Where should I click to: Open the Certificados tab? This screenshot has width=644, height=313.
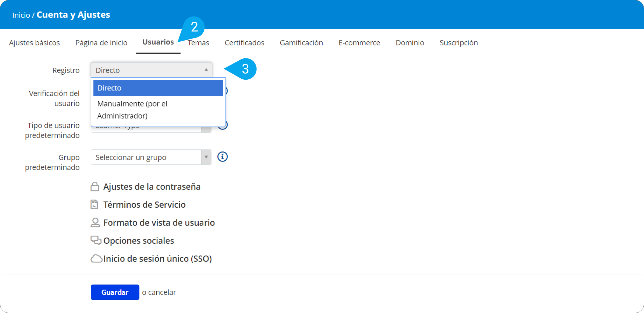pos(244,43)
